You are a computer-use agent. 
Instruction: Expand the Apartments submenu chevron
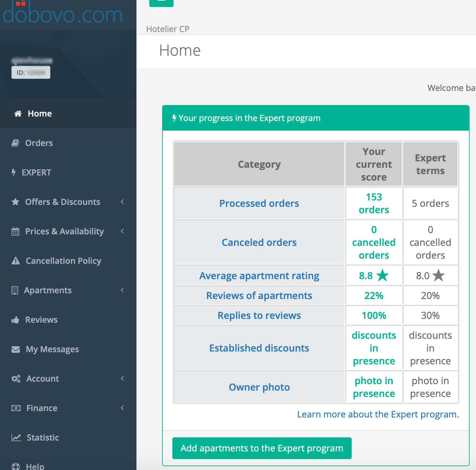click(122, 290)
